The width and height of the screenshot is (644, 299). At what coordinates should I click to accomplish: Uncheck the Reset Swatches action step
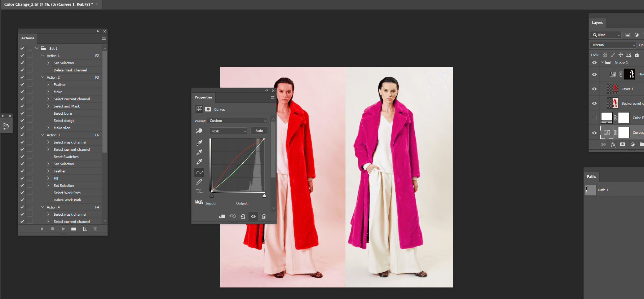coord(22,157)
